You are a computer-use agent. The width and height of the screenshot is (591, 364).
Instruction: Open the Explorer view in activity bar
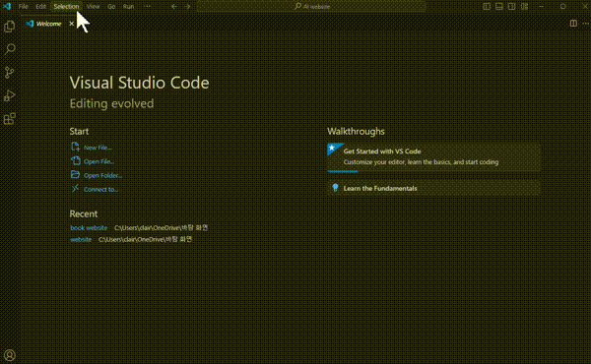[10, 27]
